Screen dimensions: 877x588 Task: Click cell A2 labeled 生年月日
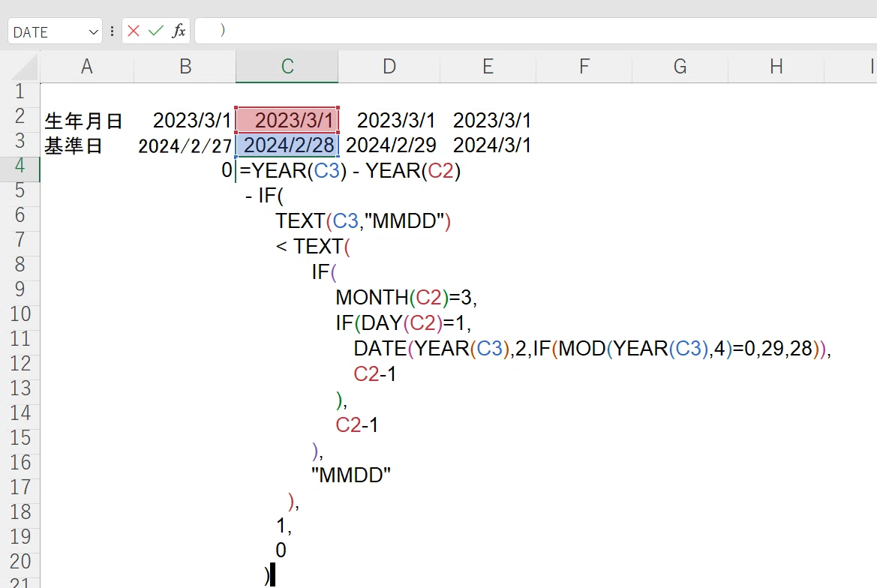pos(87,120)
